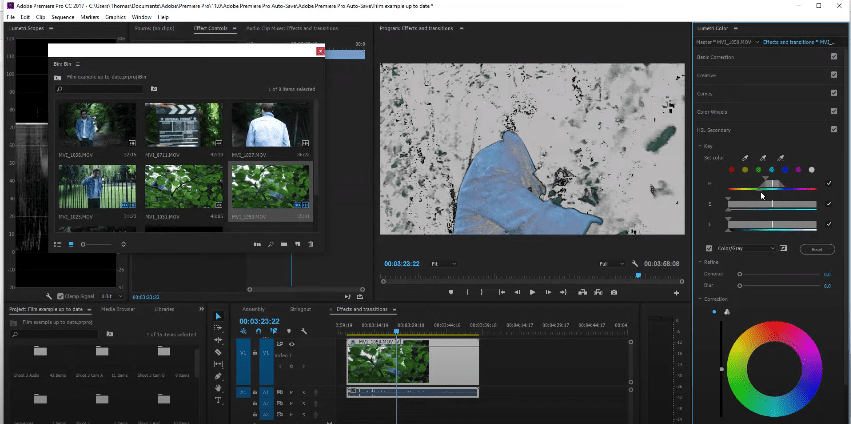Switch bin to icon view
This screenshot has width=851, height=424.
tap(71, 244)
